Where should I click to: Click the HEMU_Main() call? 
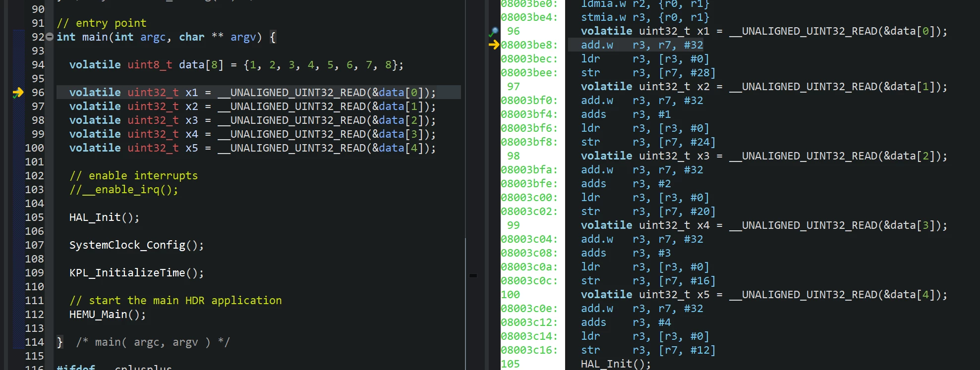[108, 315]
